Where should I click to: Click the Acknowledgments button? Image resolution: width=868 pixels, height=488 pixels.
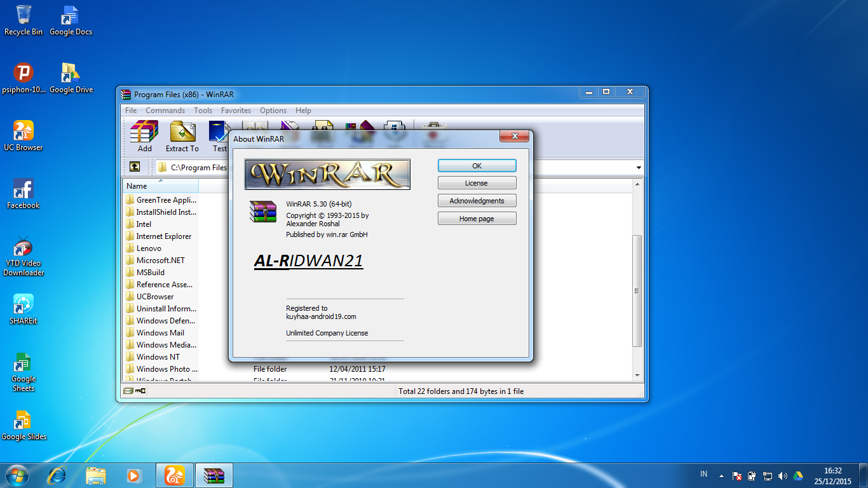[x=477, y=201]
